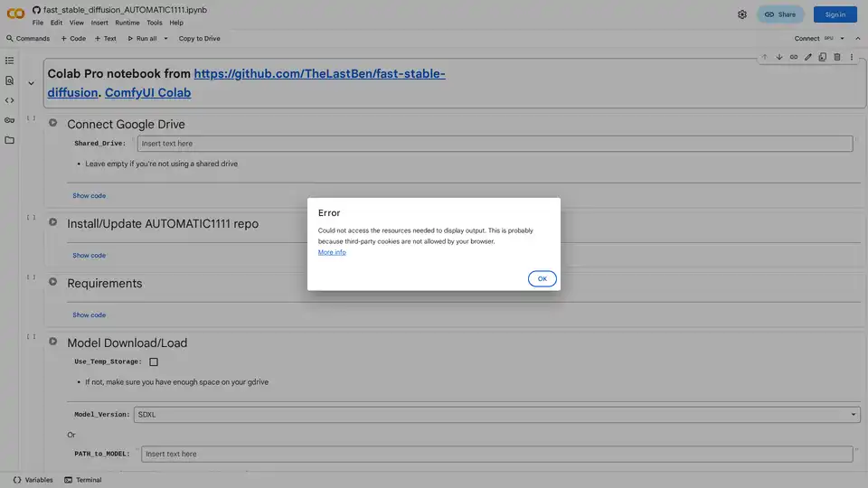Open the Secrets key sidebar icon
This screenshot has height=488, width=868.
[10, 120]
